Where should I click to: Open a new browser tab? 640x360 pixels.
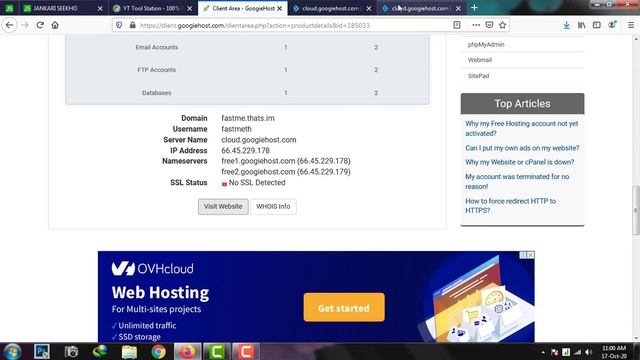point(474,8)
